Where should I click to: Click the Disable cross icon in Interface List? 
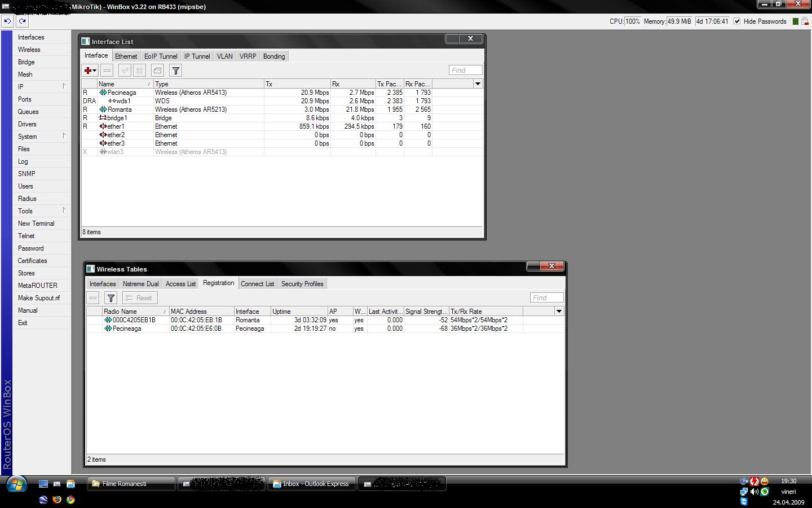(139, 71)
